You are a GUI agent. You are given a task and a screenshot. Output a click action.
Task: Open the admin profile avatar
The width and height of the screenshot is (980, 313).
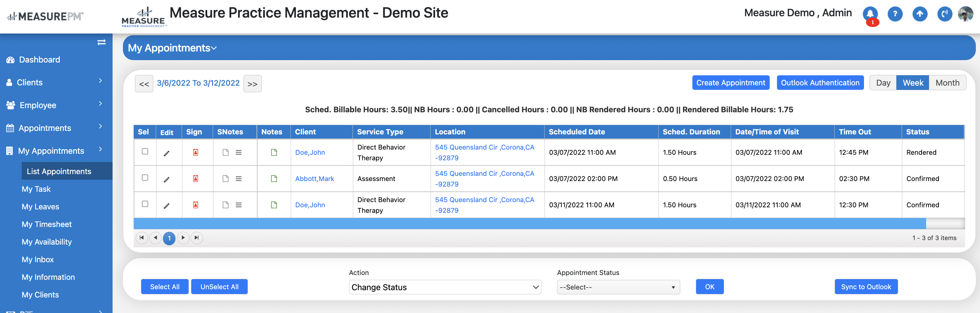[965, 14]
